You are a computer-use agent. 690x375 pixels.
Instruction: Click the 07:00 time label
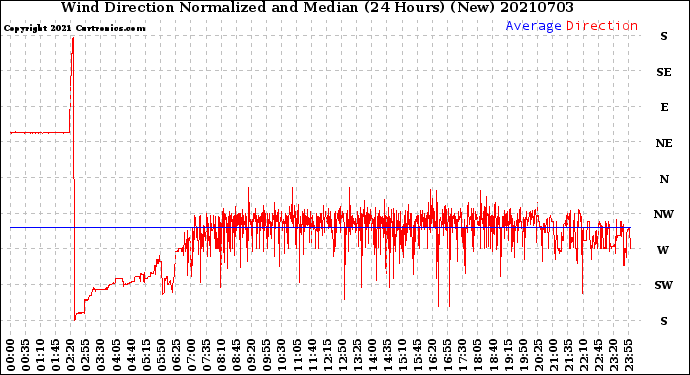[x=191, y=356]
